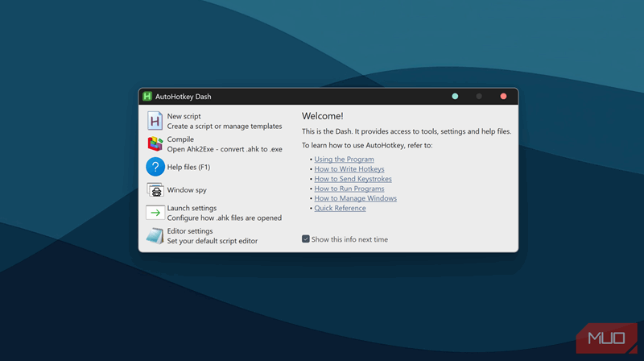Open the Compile Ahk2Exe icon
644x361 pixels.
(x=155, y=144)
